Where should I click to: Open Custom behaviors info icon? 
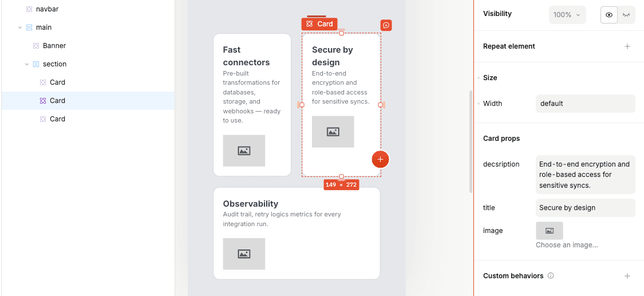(551, 276)
